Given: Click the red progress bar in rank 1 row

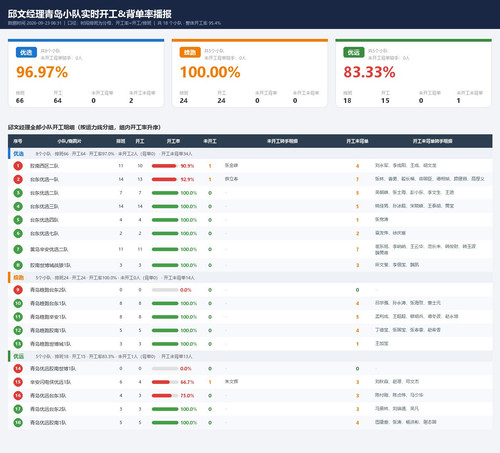Looking at the screenshot, I should [x=165, y=166].
